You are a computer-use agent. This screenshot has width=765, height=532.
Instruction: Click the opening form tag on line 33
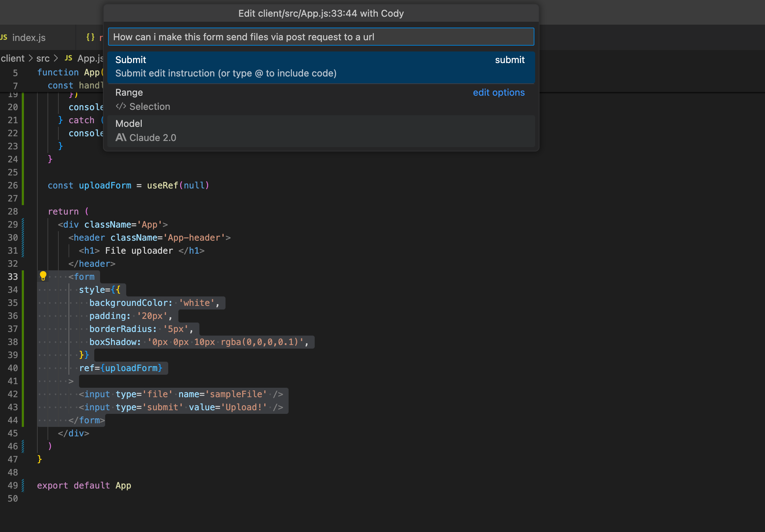click(x=82, y=277)
